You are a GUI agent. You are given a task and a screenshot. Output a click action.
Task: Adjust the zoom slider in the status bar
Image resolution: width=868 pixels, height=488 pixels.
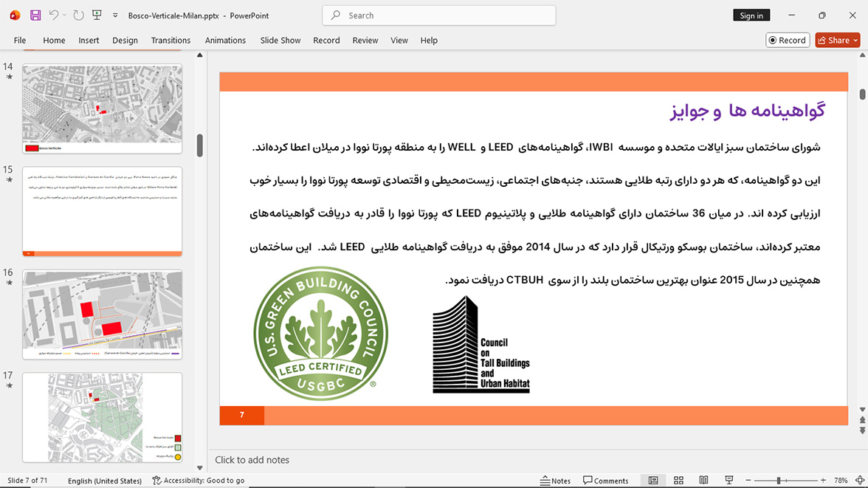pyautogui.click(x=778, y=480)
